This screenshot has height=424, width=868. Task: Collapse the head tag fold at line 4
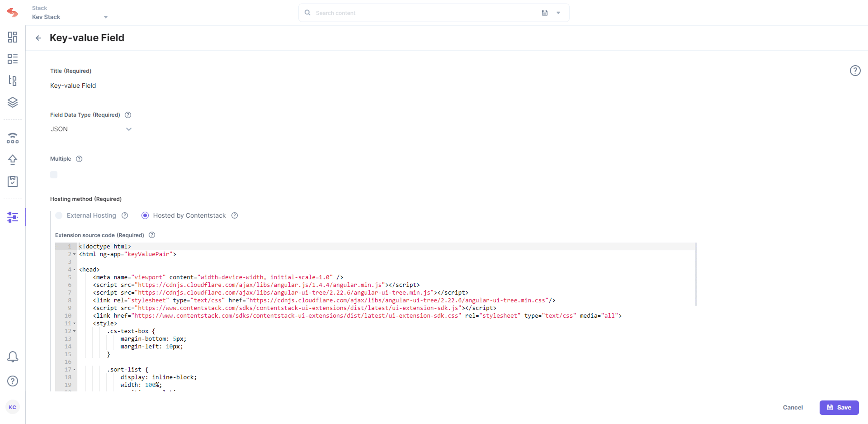pos(74,269)
